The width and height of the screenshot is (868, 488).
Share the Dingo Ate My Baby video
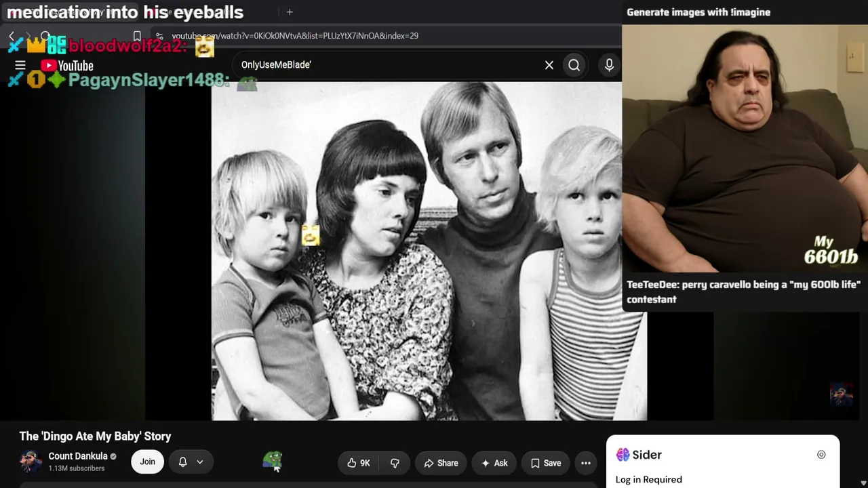(x=441, y=463)
